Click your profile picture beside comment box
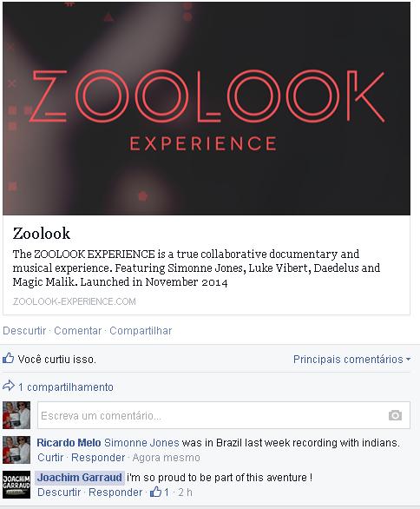Viewport: 420px width, 509px height. point(16,415)
